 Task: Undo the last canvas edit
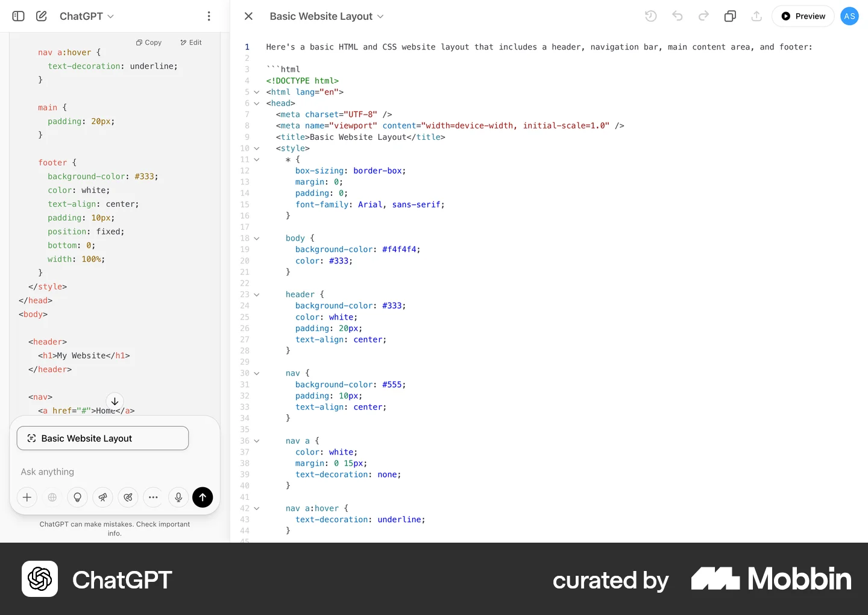click(x=678, y=16)
